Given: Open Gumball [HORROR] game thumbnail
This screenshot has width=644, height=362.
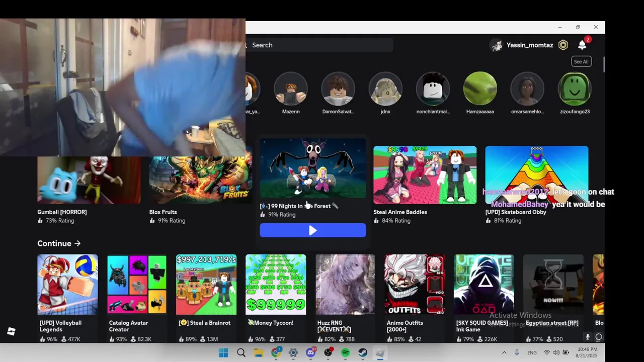Looking at the screenshot, I should pyautogui.click(x=89, y=180).
